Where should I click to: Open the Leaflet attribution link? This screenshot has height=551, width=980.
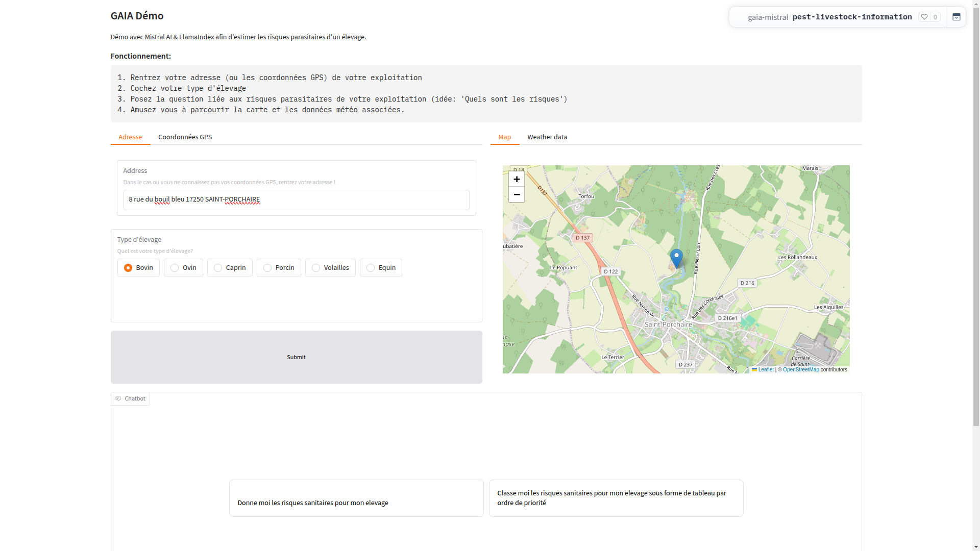point(763,370)
